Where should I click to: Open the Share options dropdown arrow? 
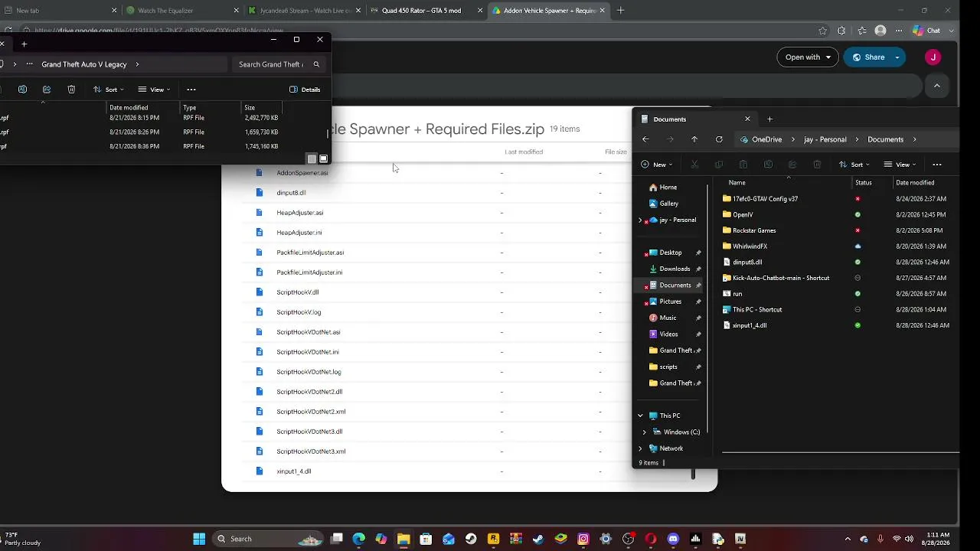(x=897, y=57)
